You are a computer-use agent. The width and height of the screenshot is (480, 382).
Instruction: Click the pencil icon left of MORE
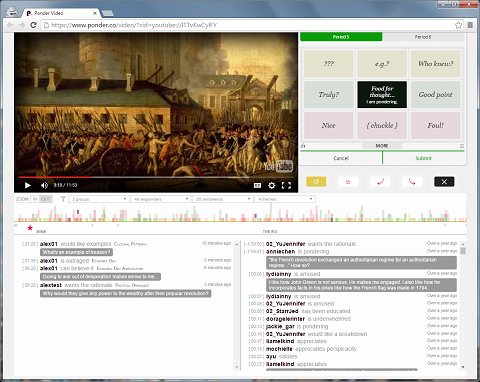tap(303, 146)
